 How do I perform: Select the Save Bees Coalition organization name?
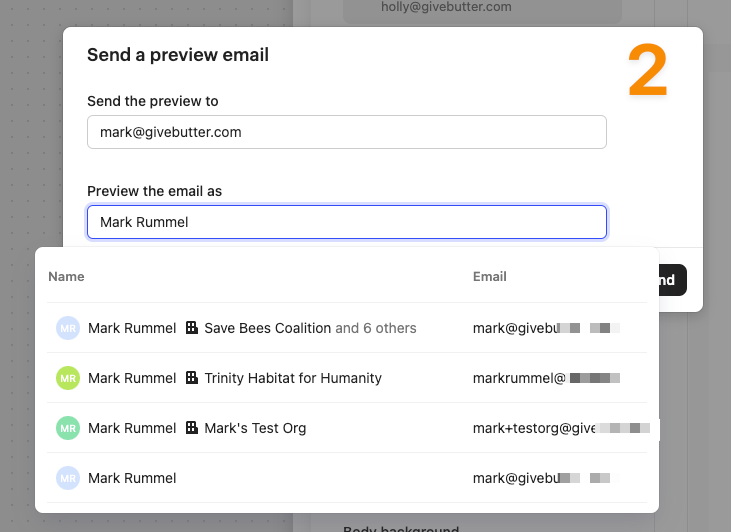[267, 328]
